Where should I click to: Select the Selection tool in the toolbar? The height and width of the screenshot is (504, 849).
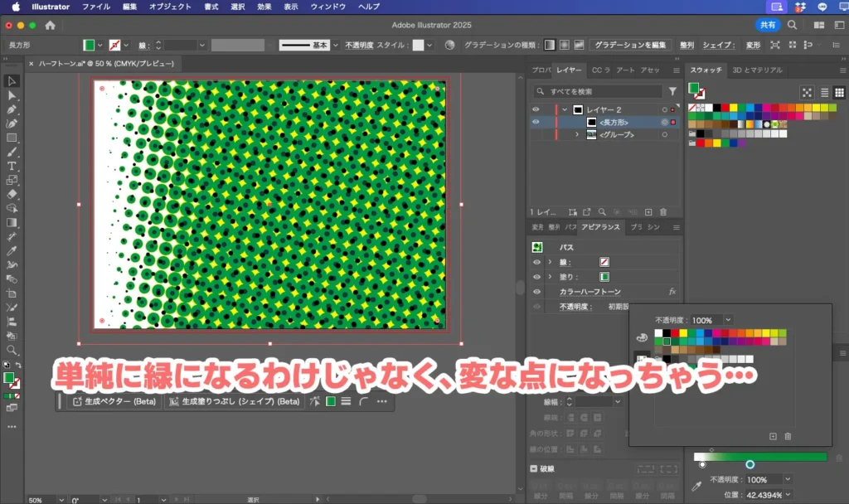(12, 81)
